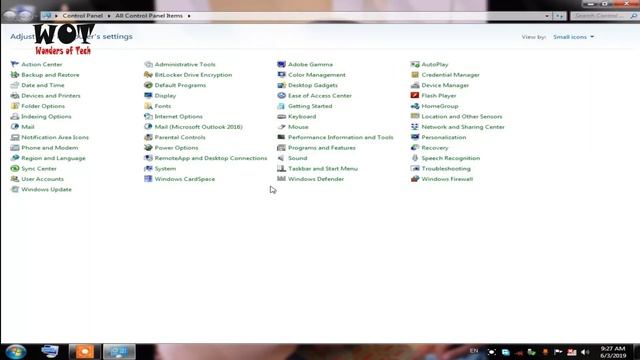Click the address bar refresh button
The height and width of the screenshot is (360, 640).
559,16
